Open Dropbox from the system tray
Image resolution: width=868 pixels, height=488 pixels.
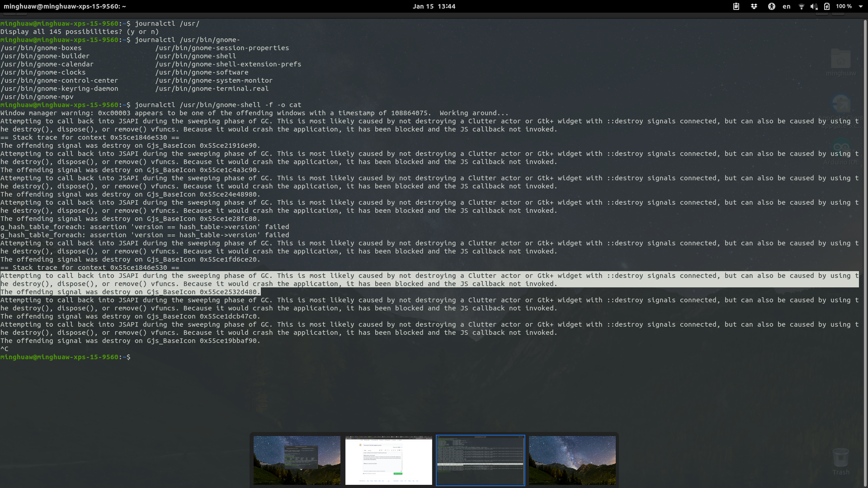pyautogui.click(x=754, y=6)
